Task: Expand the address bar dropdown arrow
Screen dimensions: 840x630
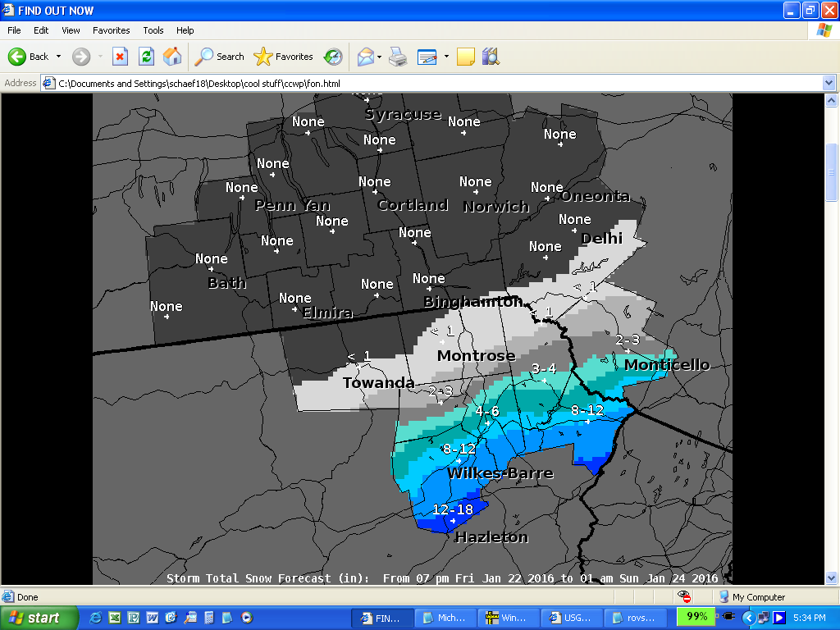Action: coord(829,83)
